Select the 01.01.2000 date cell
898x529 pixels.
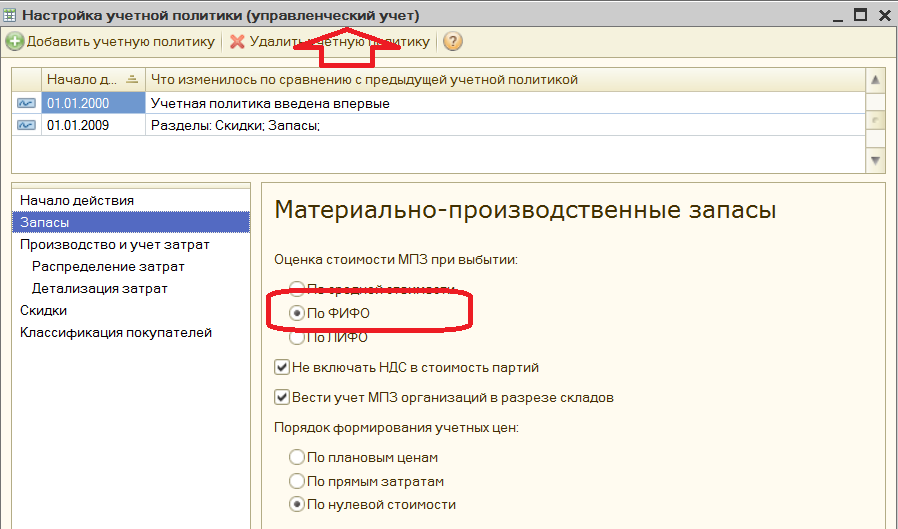coord(93,103)
